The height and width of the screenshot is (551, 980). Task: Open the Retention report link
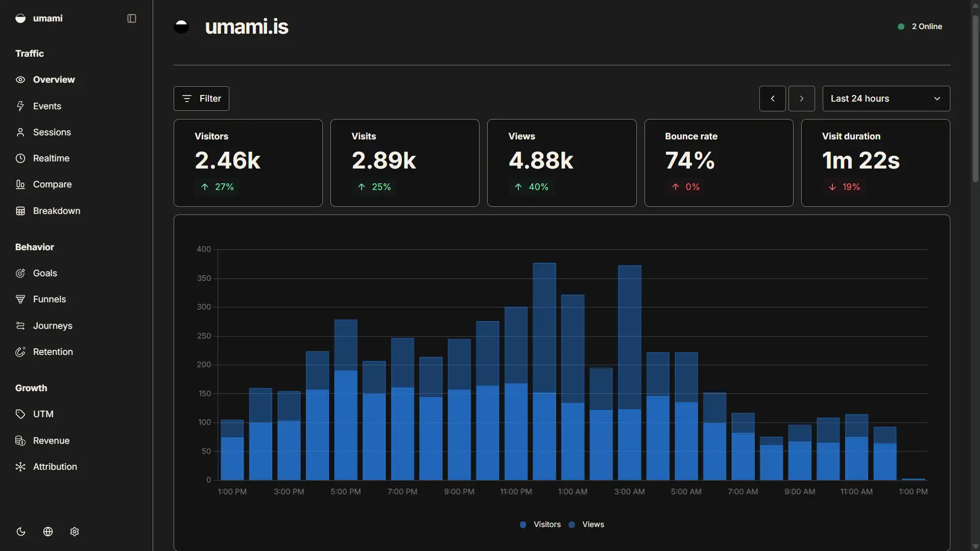pos(53,352)
